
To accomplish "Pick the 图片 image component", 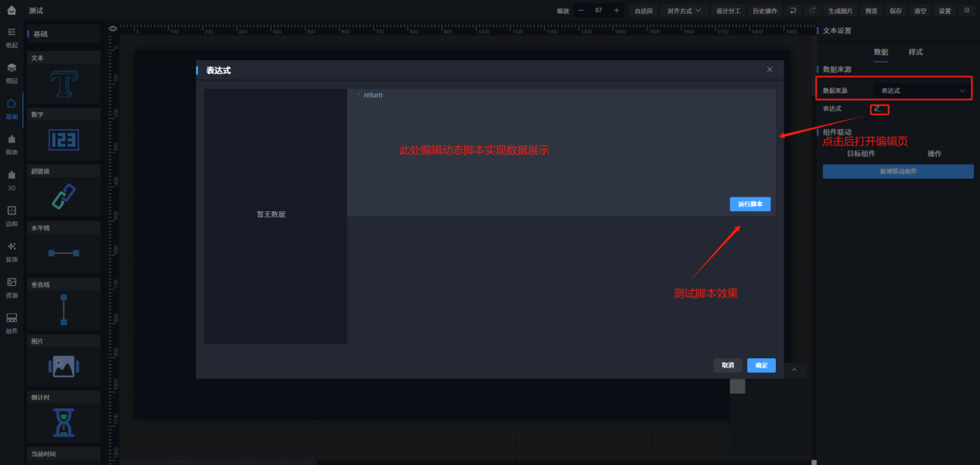I will click(63, 361).
